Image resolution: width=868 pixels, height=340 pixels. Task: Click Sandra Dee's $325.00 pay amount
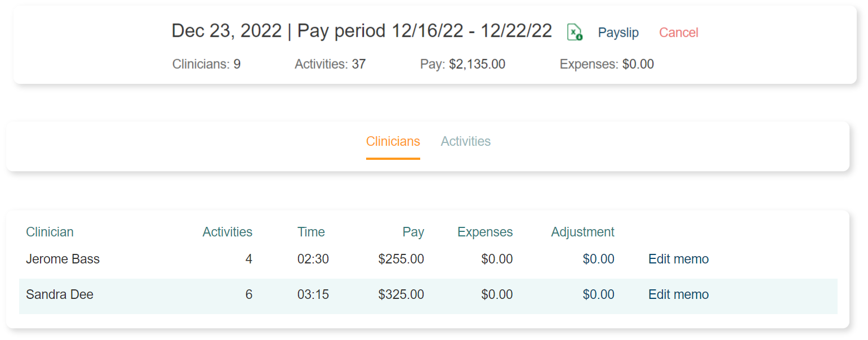(401, 295)
